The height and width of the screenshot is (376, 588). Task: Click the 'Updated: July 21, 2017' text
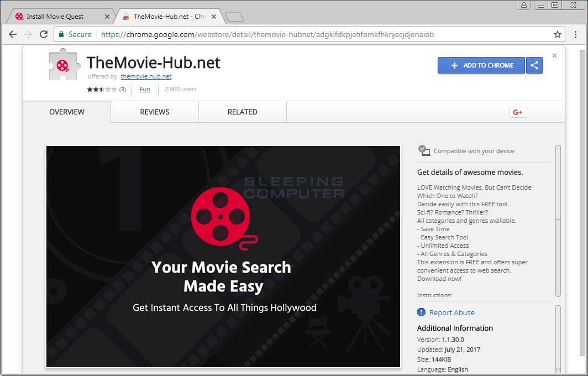(449, 349)
